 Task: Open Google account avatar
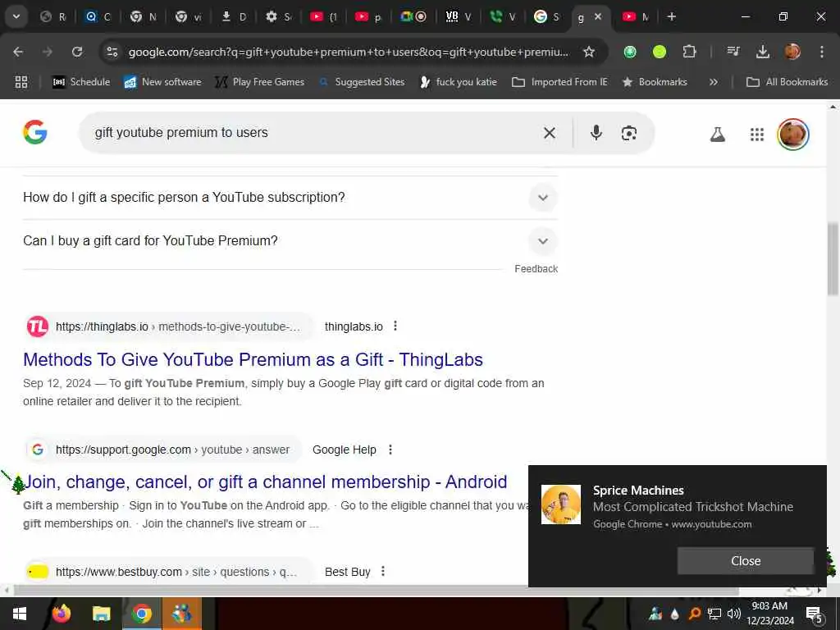pos(793,134)
